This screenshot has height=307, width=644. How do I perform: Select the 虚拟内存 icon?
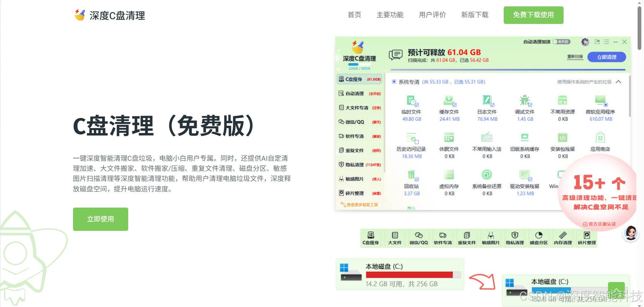point(449,175)
